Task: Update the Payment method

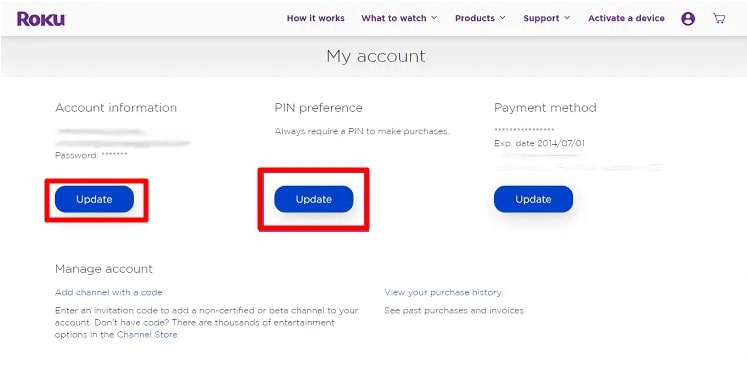Action: pos(533,199)
